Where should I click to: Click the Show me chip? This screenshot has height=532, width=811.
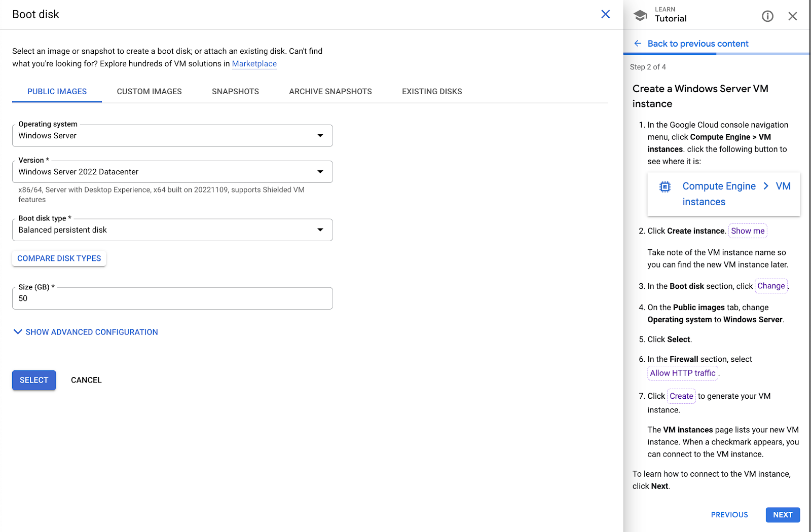(x=748, y=231)
